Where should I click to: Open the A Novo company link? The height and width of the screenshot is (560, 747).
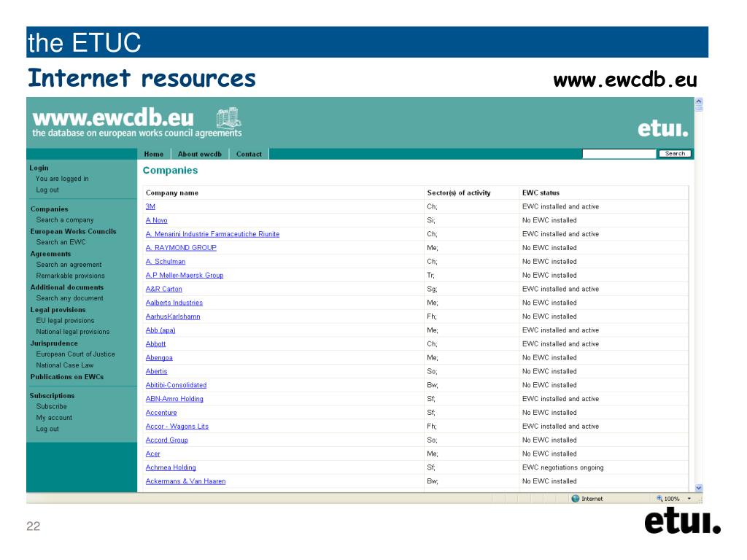point(156,220)
